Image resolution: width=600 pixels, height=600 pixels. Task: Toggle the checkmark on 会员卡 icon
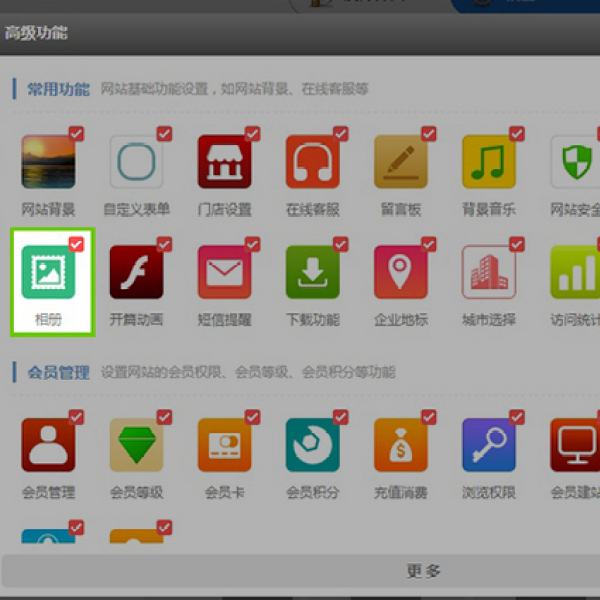click(253, 416)
